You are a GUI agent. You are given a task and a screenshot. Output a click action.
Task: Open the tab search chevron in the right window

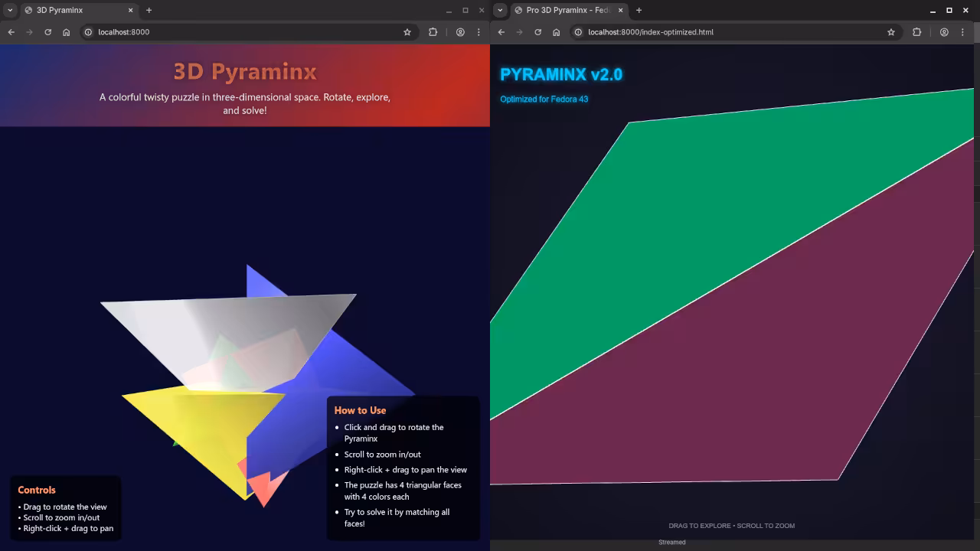point(499,10)
